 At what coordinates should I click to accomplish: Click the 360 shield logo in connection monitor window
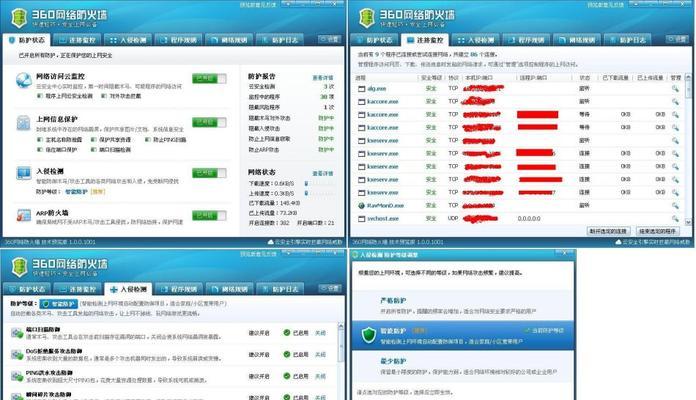[x=367, y=18]
